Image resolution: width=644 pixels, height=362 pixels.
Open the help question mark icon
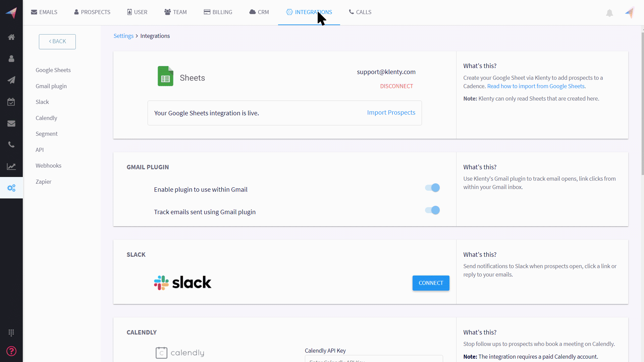(x=11, y=351)
